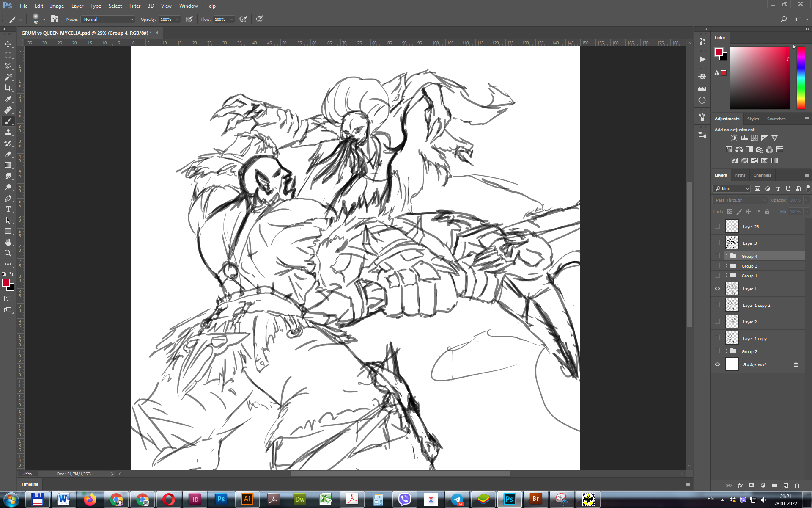This screenshot has height=508, width=812.
Task: Select the Eraser tool
Action: coord(8,154)
